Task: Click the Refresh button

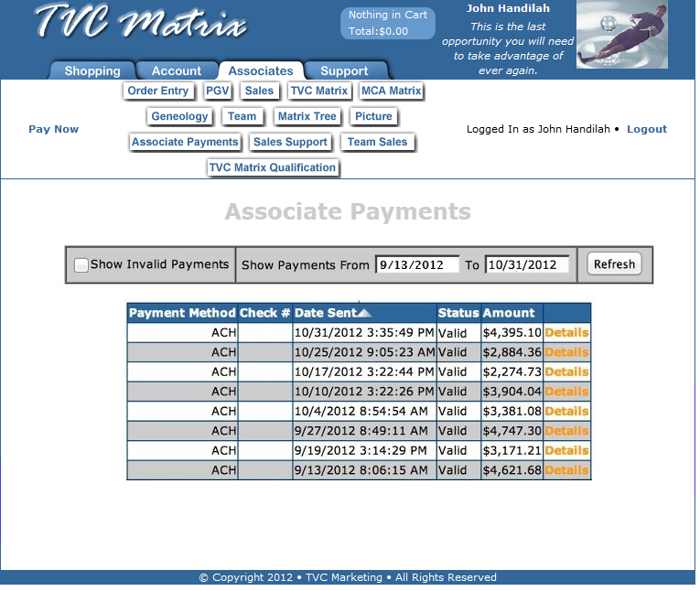Action: tap(614, 263)
